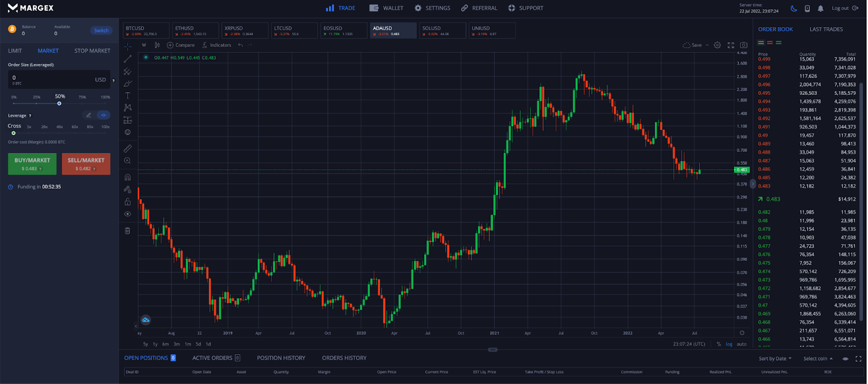Viewport: 868px width, 384px height.
Task: Switch to the LAST TRADES tab
Action: click(x=826, y=29)
